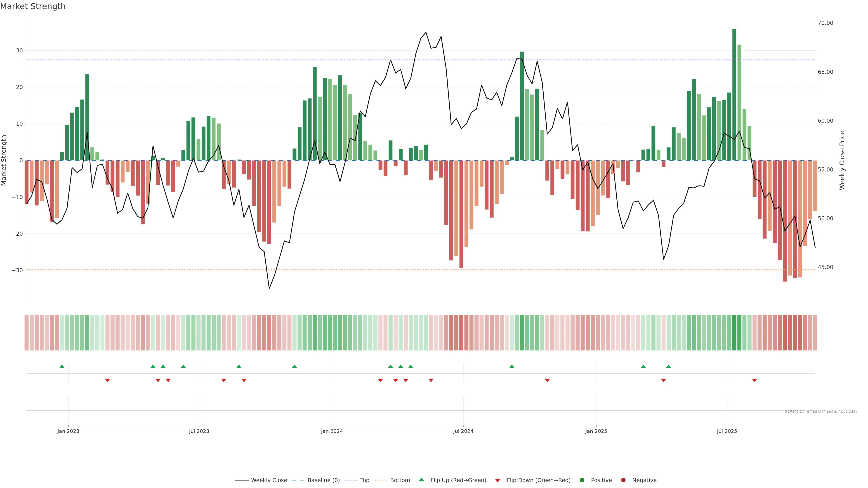Click the 70.00 right axis tick label

coord(825,23)
